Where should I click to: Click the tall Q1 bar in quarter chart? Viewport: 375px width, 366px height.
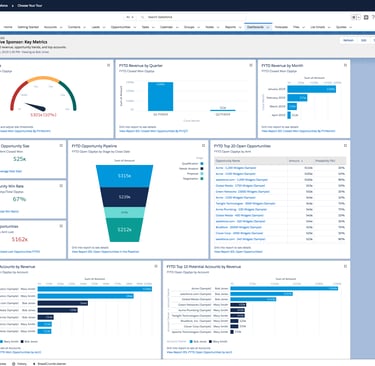[x=160, y=96]
